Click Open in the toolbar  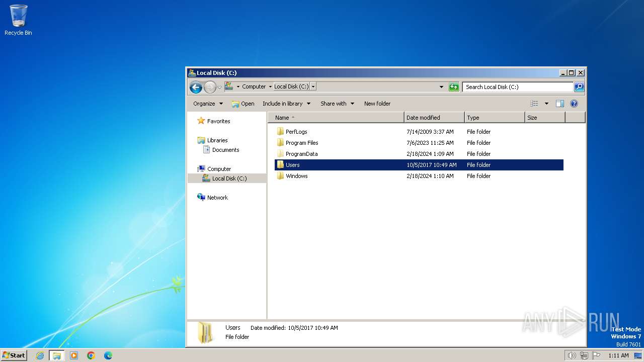243,104
